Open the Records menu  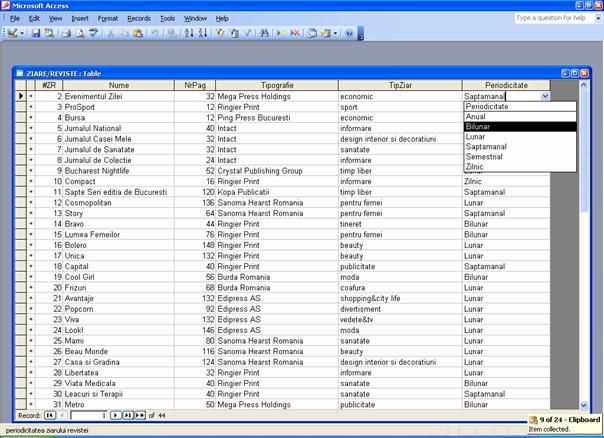click(139, 18)
